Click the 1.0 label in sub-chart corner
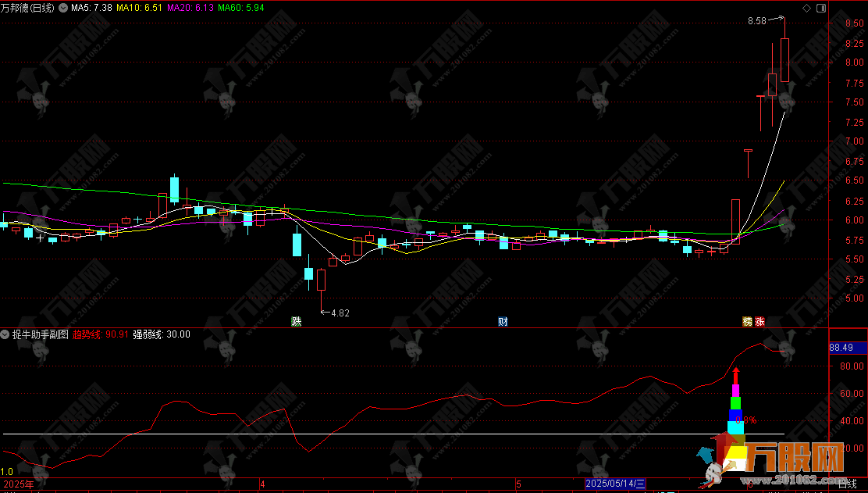 [x=7, y=472]
